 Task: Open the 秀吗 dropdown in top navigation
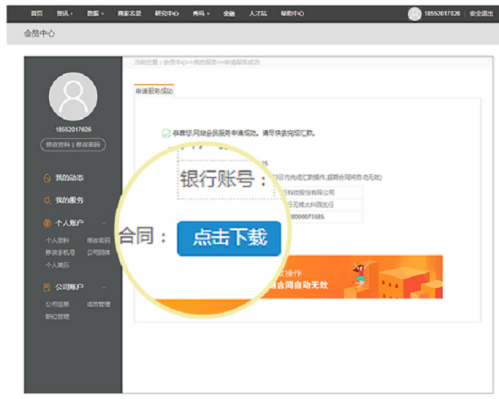pos(201,14)
